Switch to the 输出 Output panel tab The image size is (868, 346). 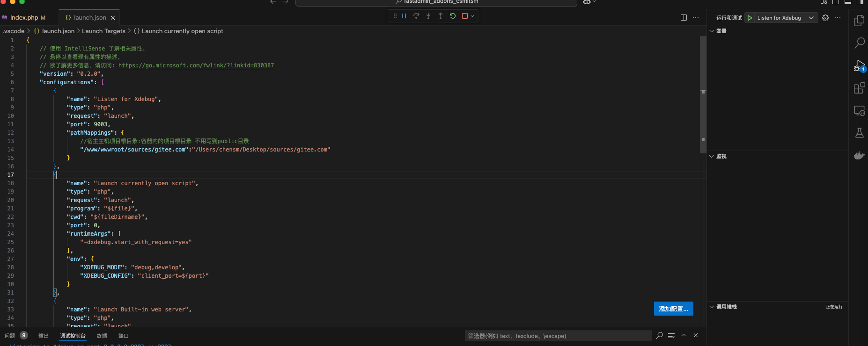tap(44, 336)
